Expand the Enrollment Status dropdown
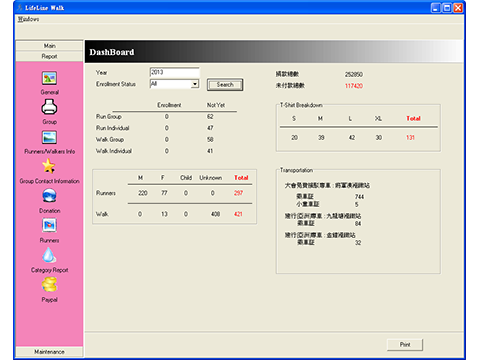This screenshot has width=480, height=360. coord(195,84)
